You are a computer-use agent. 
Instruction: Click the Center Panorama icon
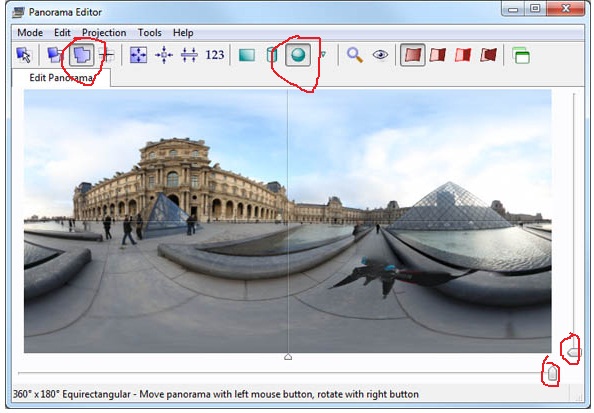pyautogui.click(x=164, y=55)
